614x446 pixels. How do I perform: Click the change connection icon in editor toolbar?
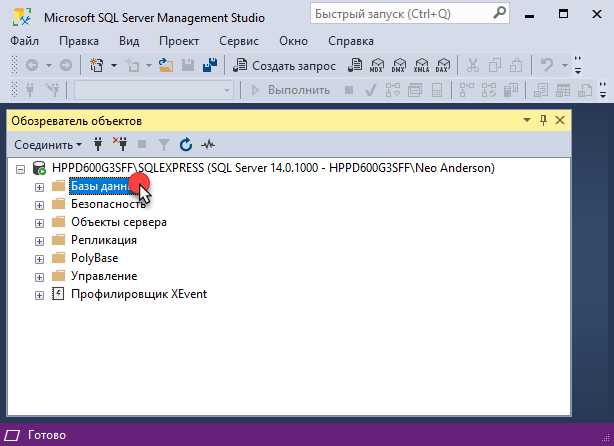point(52,90)
